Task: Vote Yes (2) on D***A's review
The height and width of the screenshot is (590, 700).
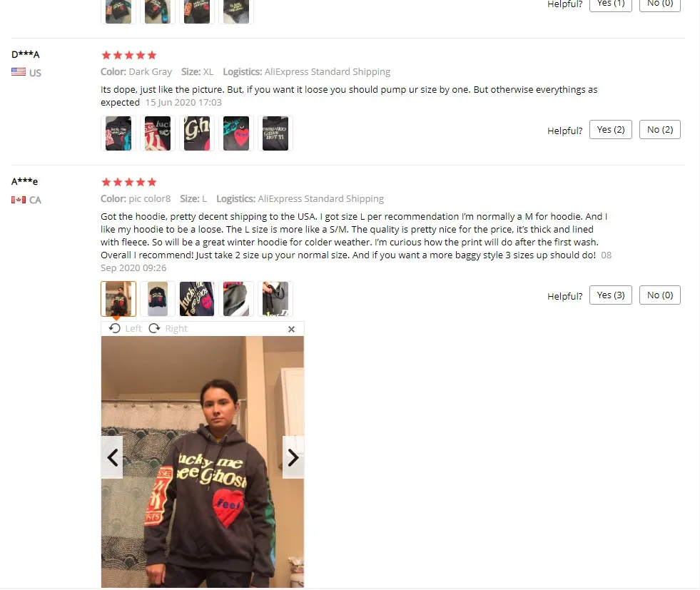Action: click(611, 129)
